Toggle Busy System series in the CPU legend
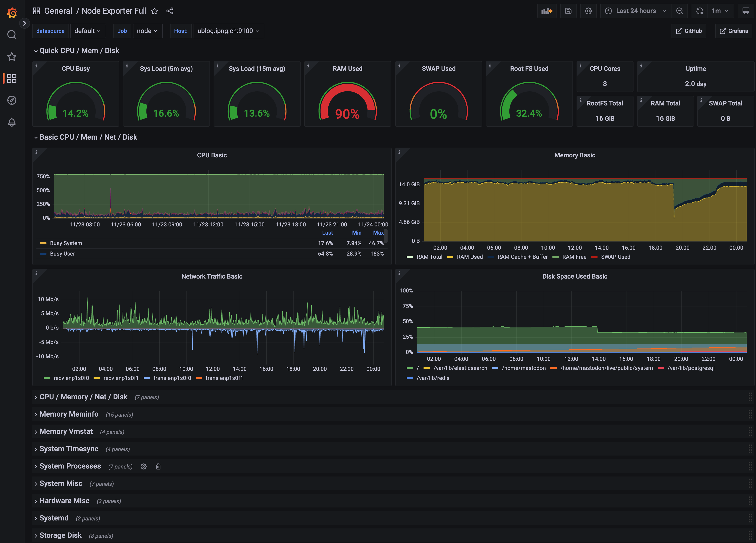Screen dimensions: 756x543 (66, 243)
